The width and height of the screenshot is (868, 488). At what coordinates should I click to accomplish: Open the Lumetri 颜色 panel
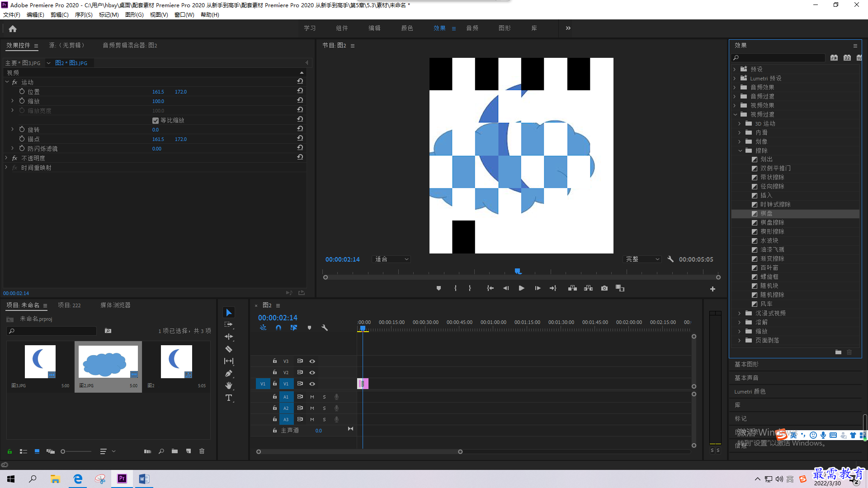point(750,391)
